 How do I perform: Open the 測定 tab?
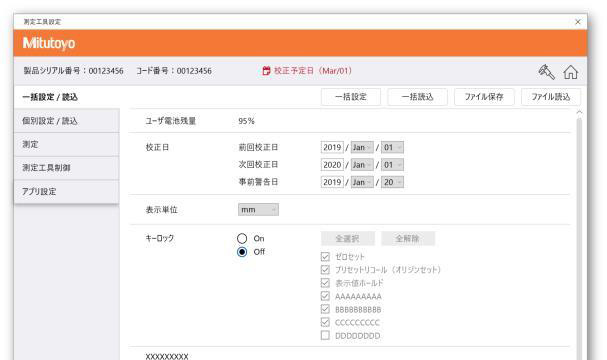click(x=67, y=144)
